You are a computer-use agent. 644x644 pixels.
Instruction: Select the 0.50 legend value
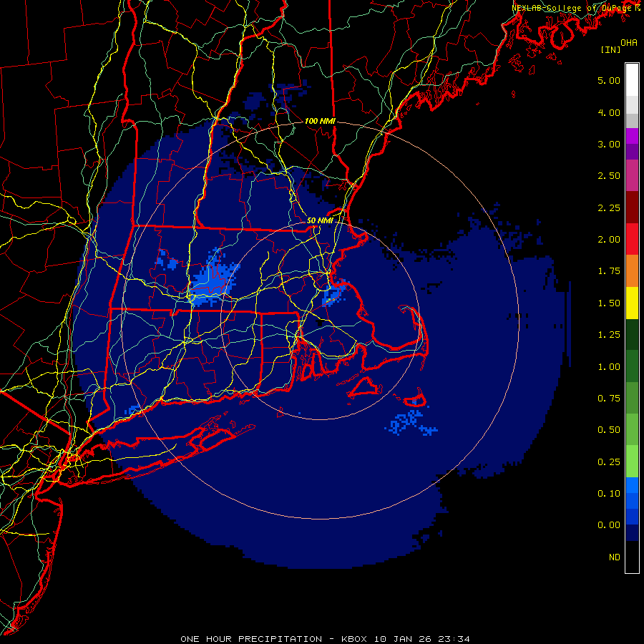click(x=609, y=430)
